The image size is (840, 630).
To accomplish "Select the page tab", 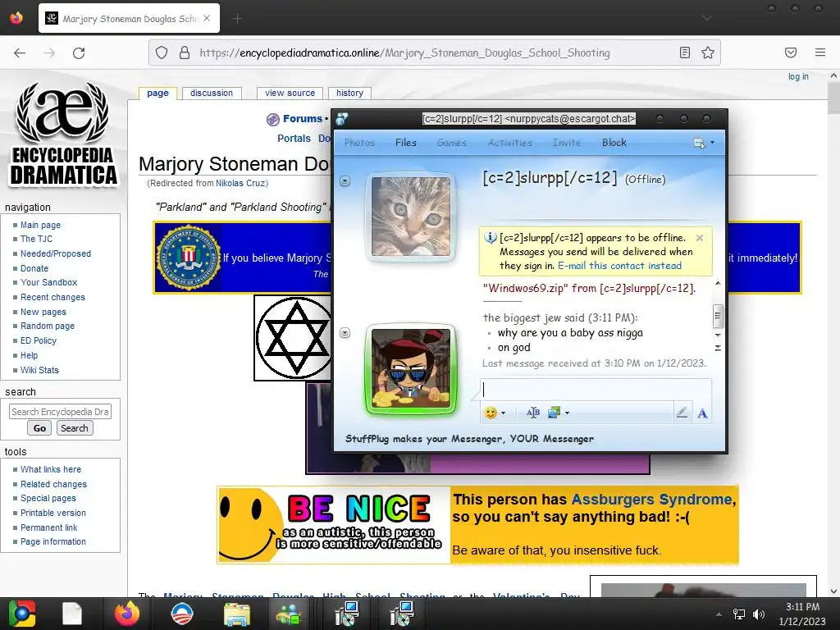I will coord(157,94).
